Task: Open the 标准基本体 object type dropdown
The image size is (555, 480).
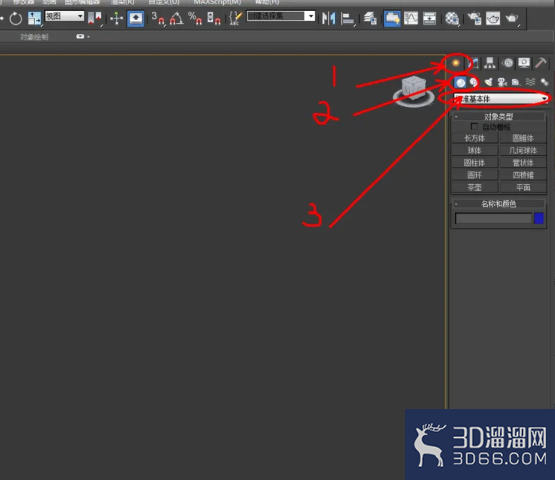Action: pos(501,99)
